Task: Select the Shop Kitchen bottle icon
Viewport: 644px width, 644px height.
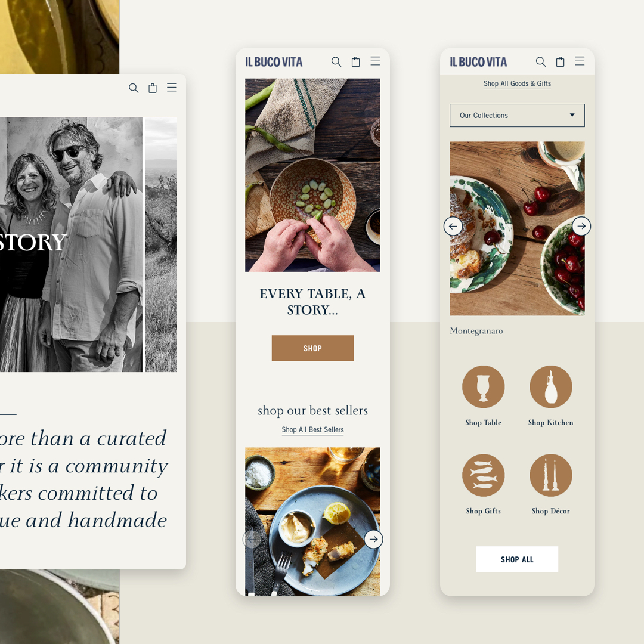Action: (551, 386)
